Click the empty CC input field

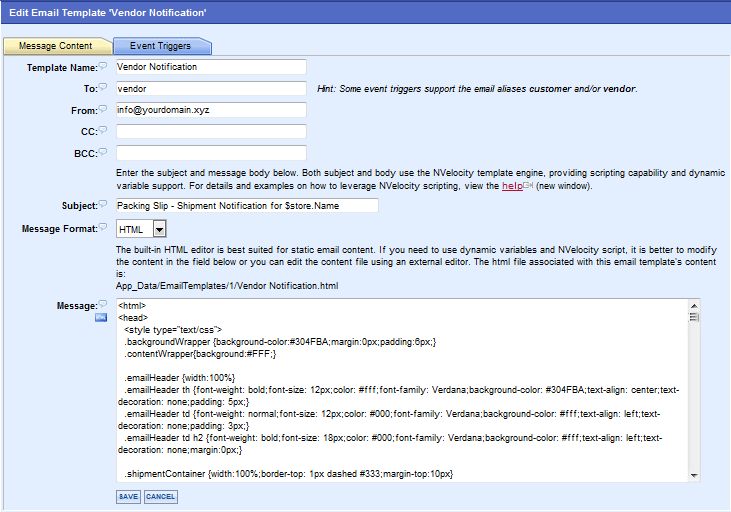pos(211,131)
